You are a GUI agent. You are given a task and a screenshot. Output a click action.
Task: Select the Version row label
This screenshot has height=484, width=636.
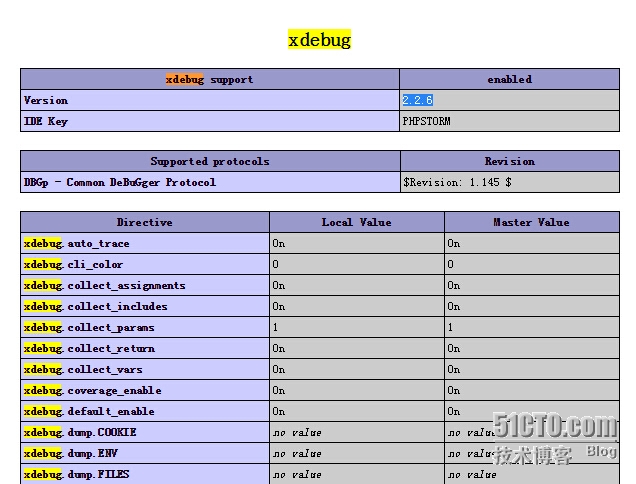[x=46, y=100]
